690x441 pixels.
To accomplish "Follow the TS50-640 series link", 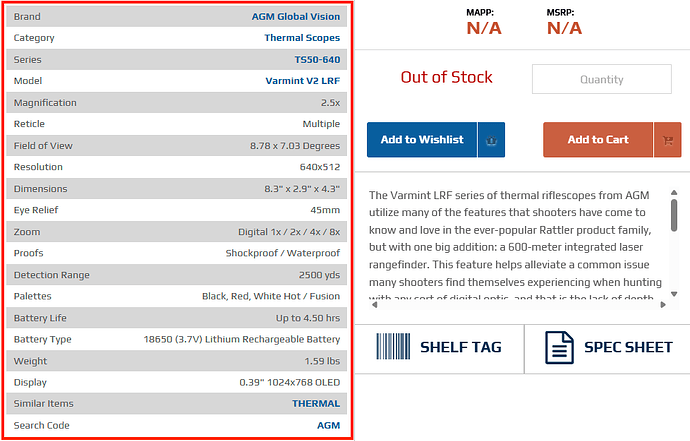I will (317, 60).
